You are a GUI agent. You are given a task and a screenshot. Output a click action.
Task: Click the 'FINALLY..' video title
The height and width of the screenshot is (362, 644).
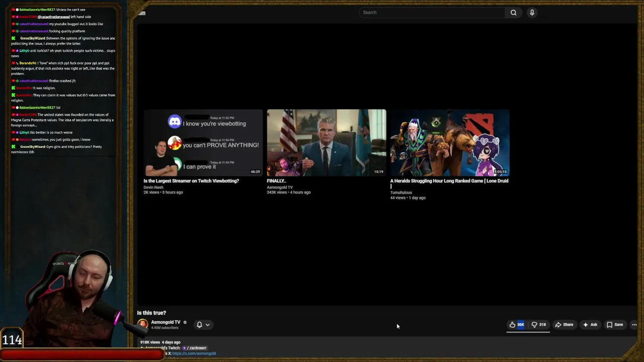pyautogui.click(x=276, y=181)
